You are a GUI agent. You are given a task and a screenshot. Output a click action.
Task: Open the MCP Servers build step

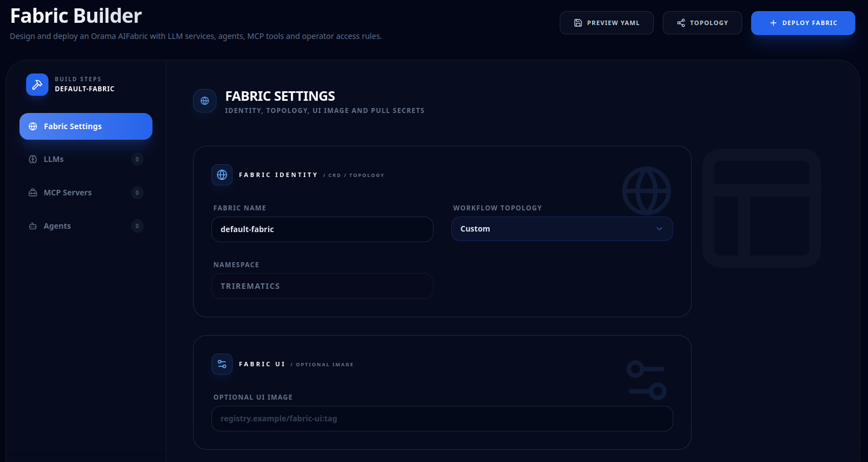86,193
